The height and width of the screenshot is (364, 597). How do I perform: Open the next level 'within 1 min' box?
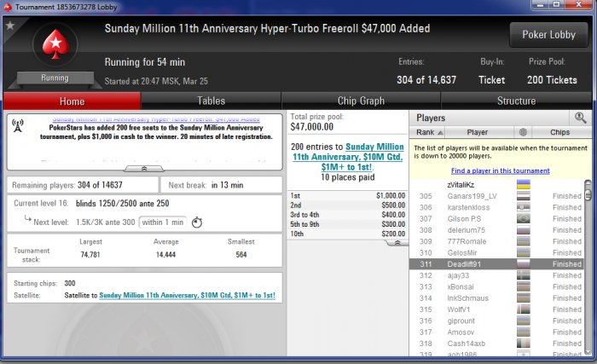pyautogui.click(x=163, y=222)
